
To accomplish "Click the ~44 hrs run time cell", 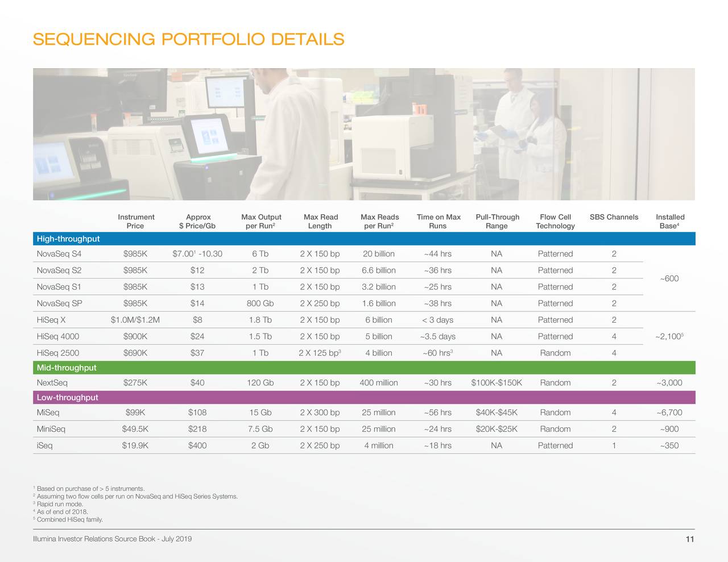I will [x=438, y=254].
